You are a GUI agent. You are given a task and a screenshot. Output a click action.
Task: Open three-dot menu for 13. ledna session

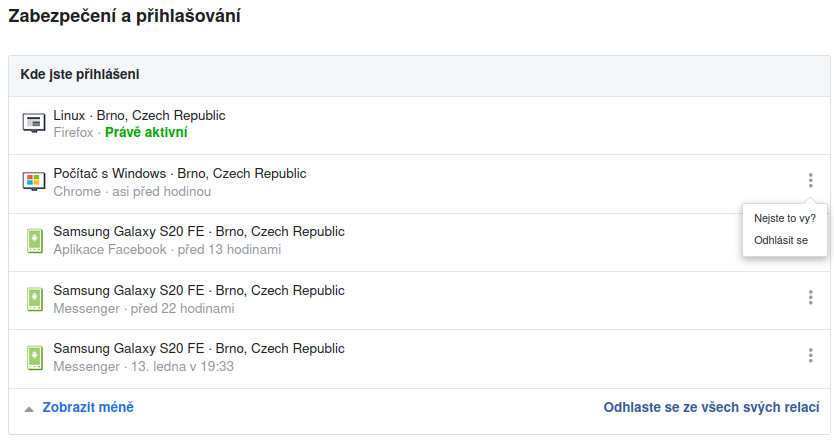[811, 355]
